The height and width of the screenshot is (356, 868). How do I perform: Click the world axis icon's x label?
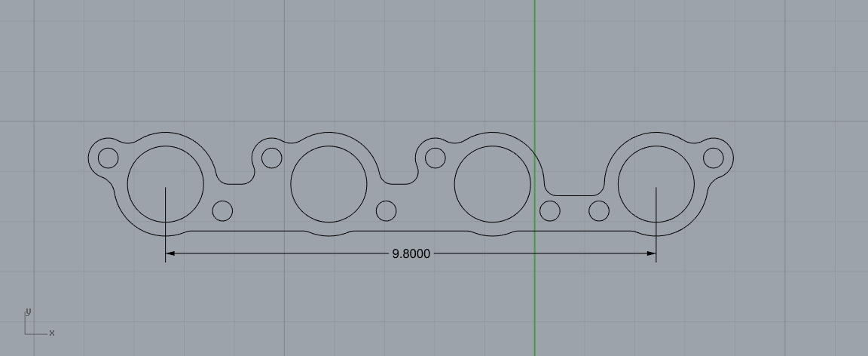[x=52, y=333]
